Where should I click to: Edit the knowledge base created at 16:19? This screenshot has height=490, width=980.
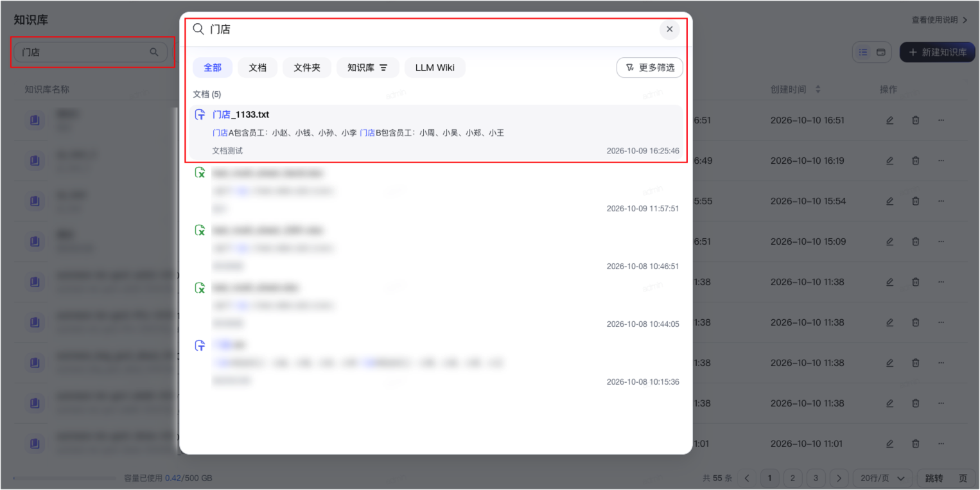889,161
